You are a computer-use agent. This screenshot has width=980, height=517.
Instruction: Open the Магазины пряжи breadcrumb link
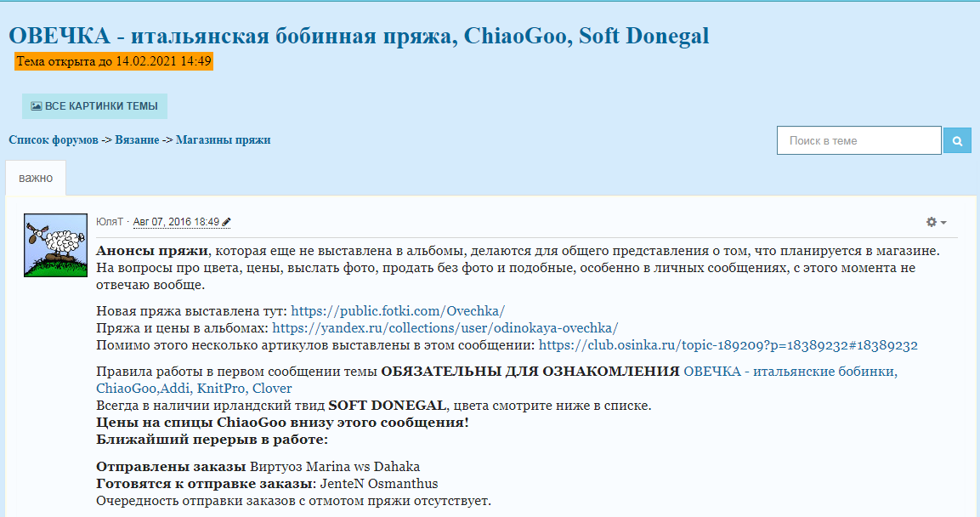click(x=223, y=139)
